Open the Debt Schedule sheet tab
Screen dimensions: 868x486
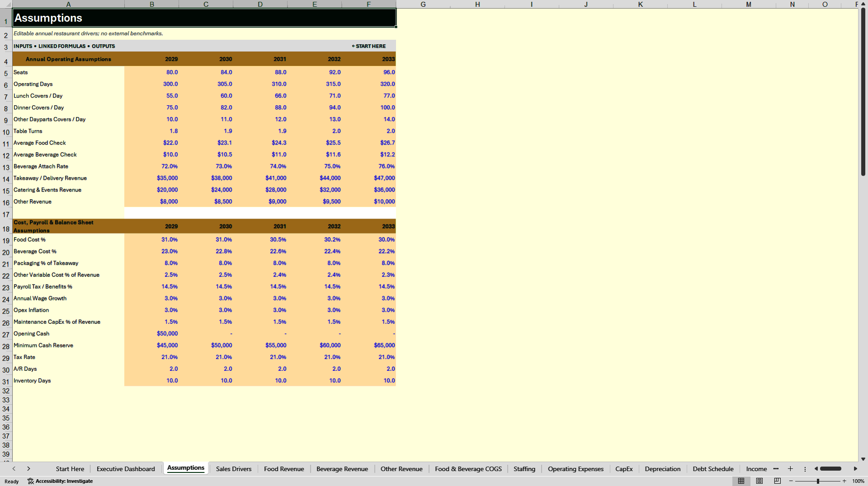[x=713, y=469]
